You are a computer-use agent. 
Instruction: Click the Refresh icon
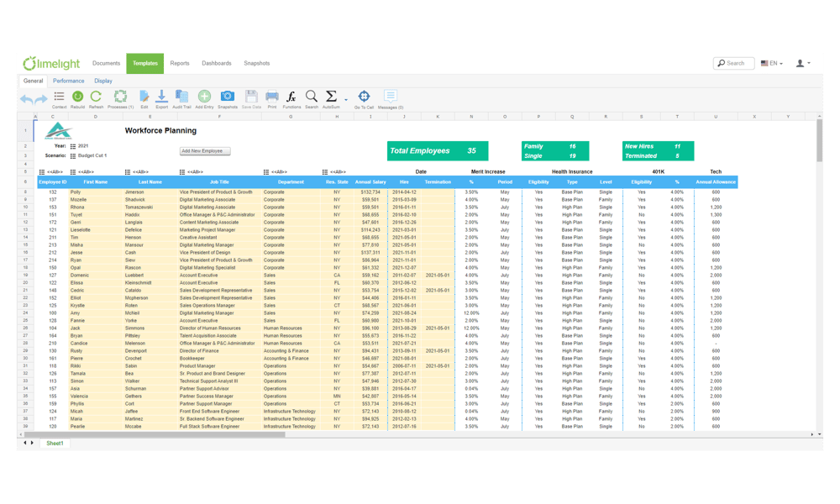[x=96, y=97]
